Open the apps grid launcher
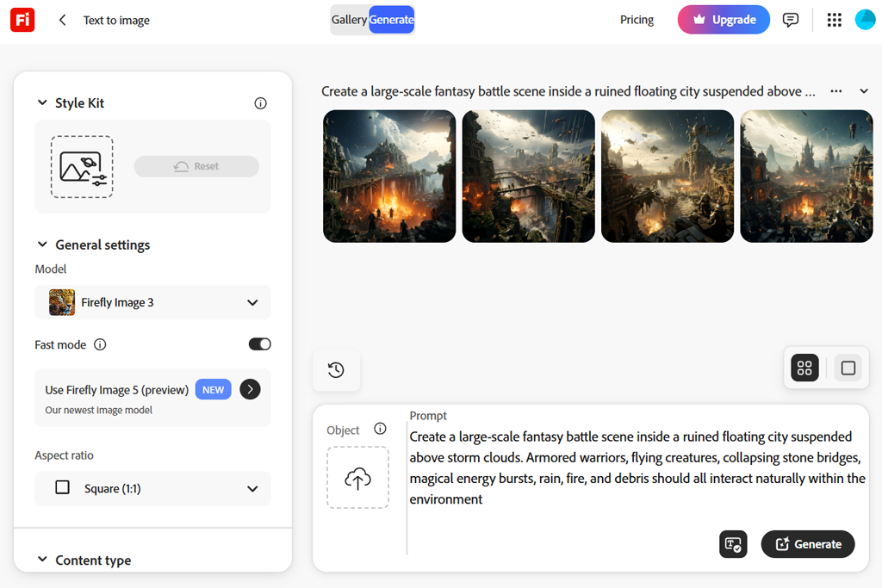 coord(834,21)
